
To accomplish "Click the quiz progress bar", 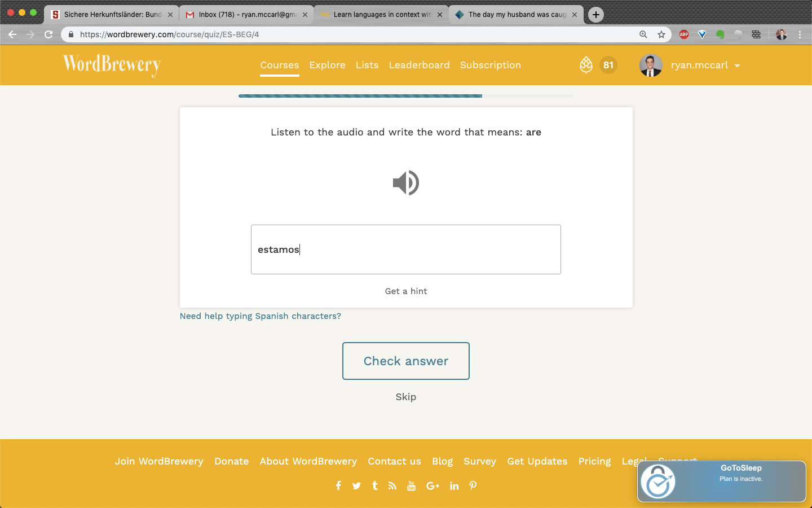I will [406, 96].
